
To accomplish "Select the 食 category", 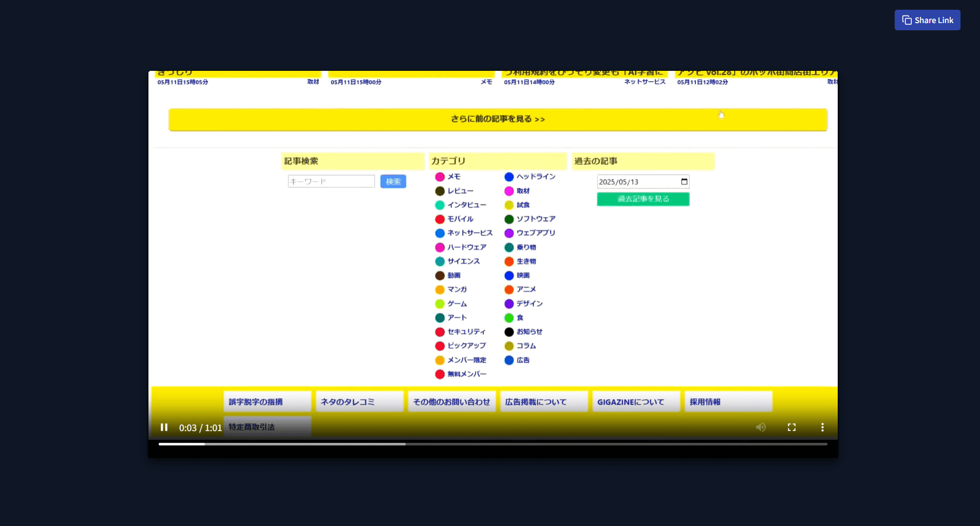I will 514,318.
